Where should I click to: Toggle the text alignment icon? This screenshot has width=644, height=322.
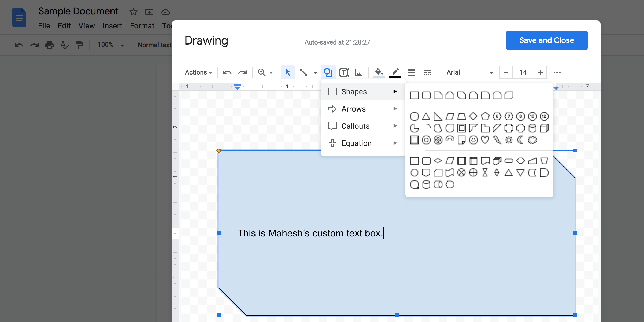click(411, 72)
